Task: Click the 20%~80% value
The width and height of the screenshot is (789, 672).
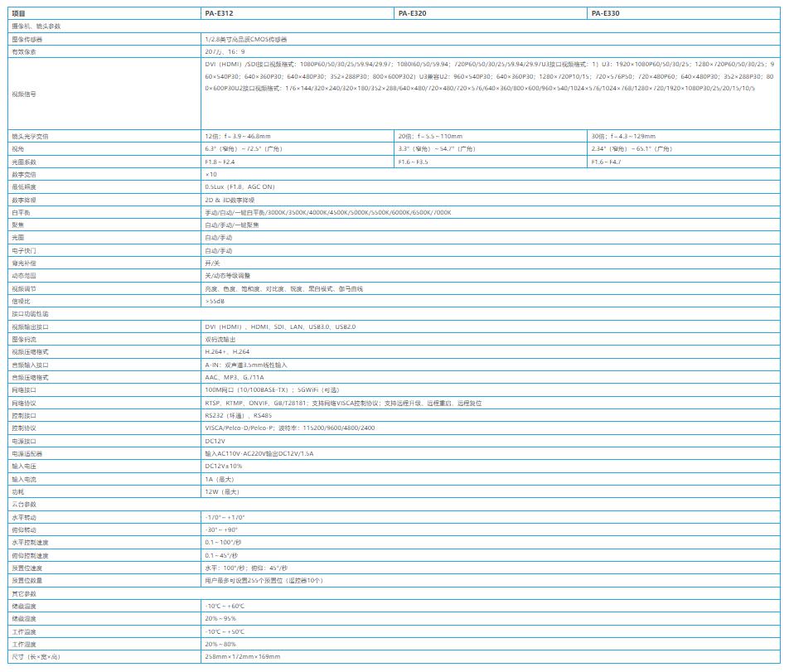Action: [220, 645]
